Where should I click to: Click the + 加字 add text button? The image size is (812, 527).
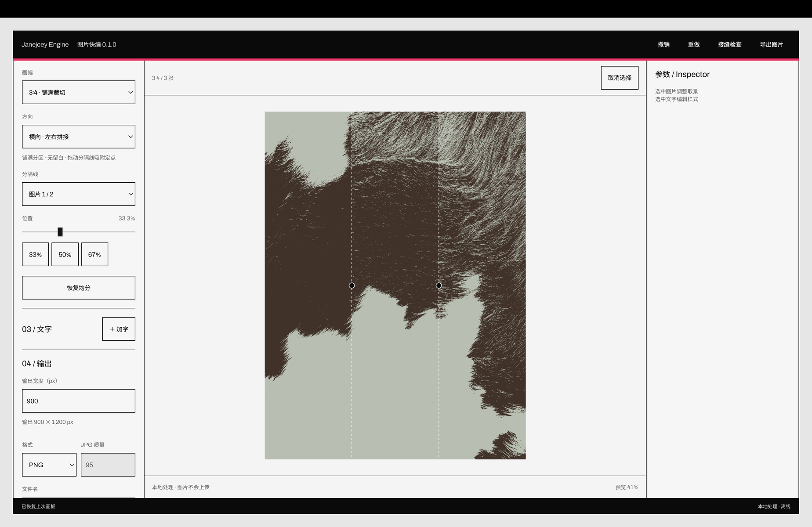(119, 329)
